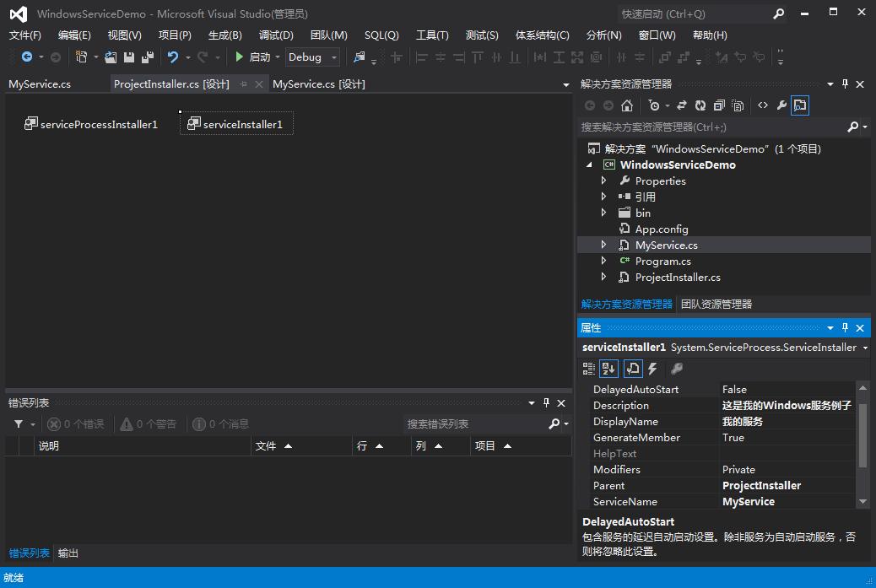
Task: Click the Save All toolbar icon
Action: click(x=148, y=57)
